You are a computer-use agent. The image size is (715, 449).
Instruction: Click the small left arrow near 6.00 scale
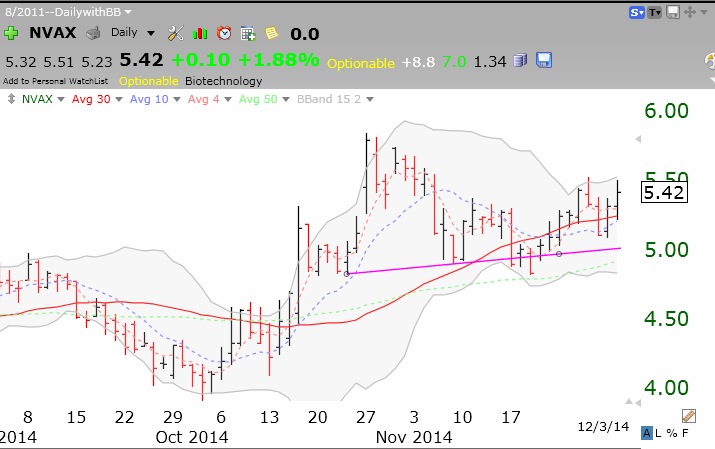pyautogui.click(x=638, y=139)
